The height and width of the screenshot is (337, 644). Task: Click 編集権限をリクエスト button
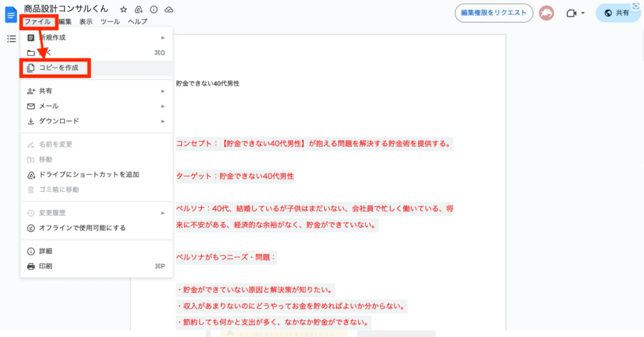[494, 13]
